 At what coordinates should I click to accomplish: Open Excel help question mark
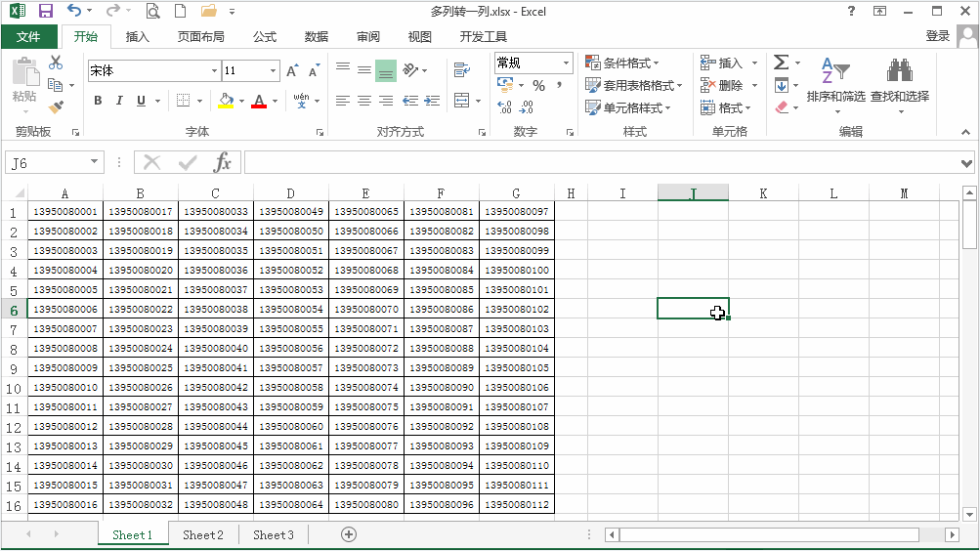coord(851,11)
